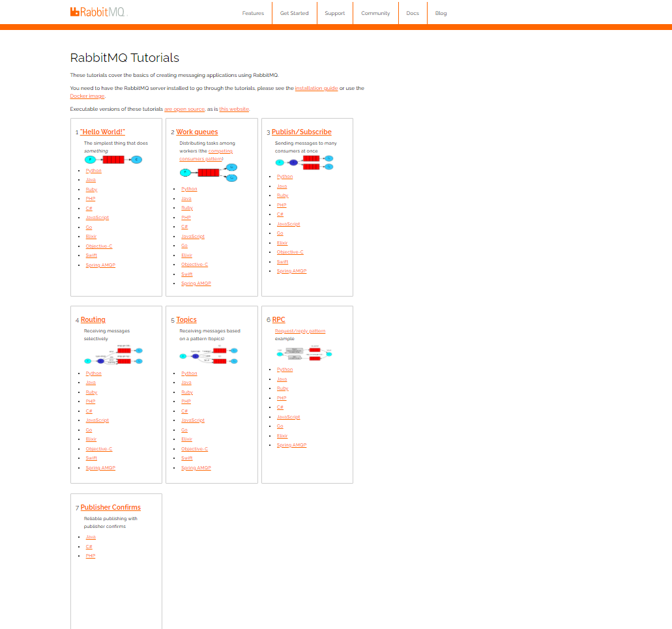Select Ruby under Publish/Subscribe
672x629 pixels.
coord(282,196)
